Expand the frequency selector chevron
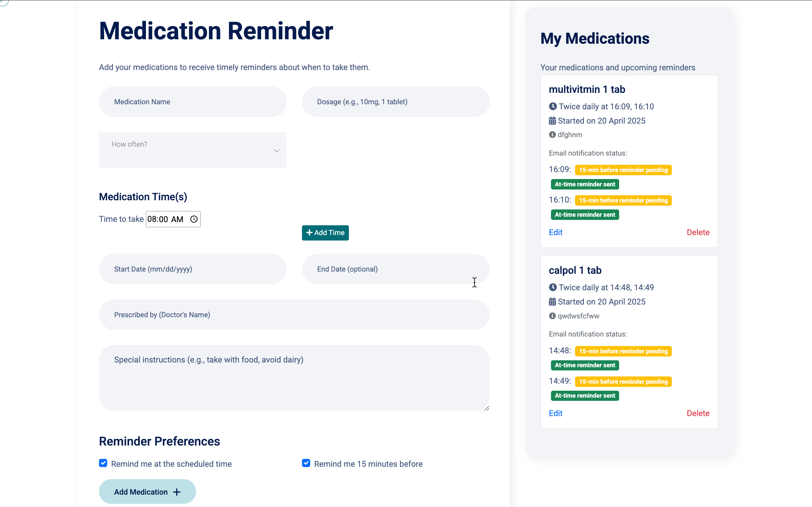The height and width of the screenshot is (507, 812). [277, 151]
